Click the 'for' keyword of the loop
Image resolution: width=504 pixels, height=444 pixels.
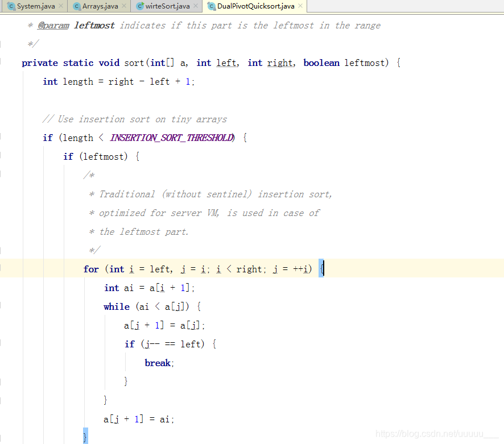tap(91, 269)
